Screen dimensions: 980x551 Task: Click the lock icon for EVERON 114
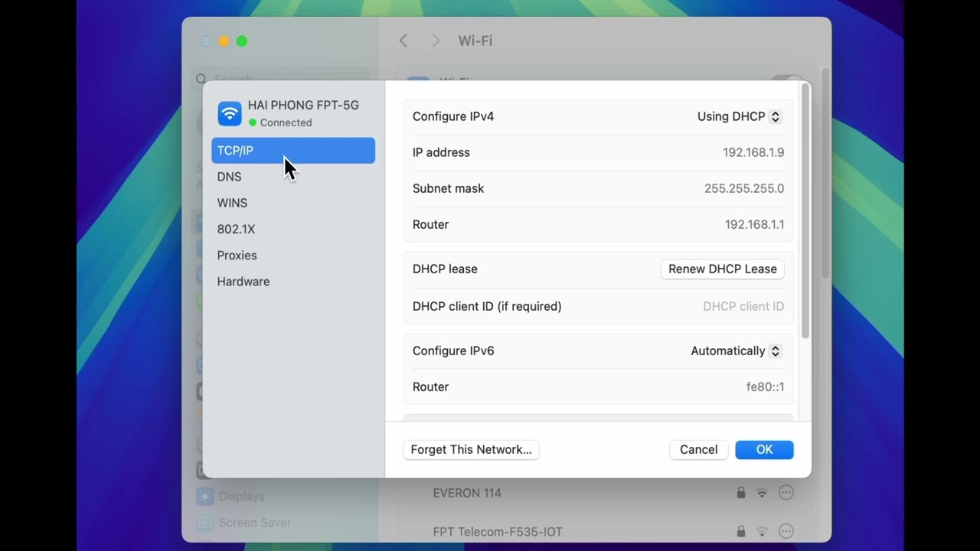click(x=740, y=493)
